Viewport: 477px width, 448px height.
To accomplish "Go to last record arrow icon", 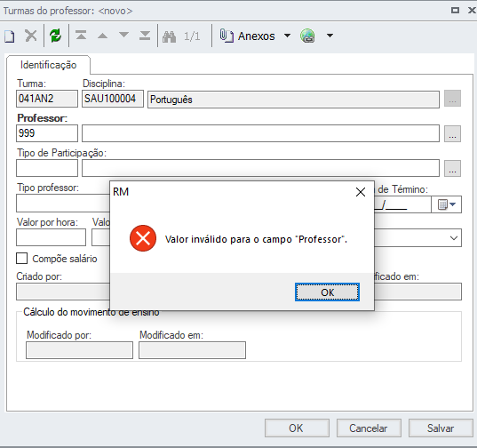I will point(145,36).
